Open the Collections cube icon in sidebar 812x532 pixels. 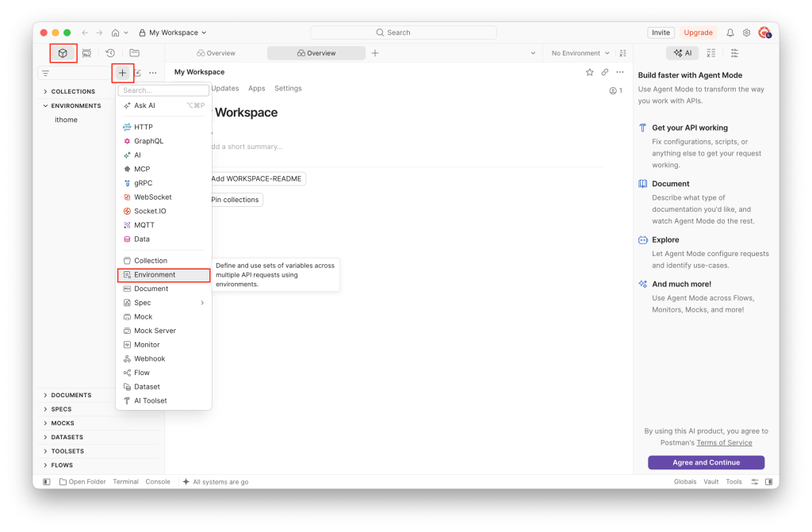[x=63, y=53]
